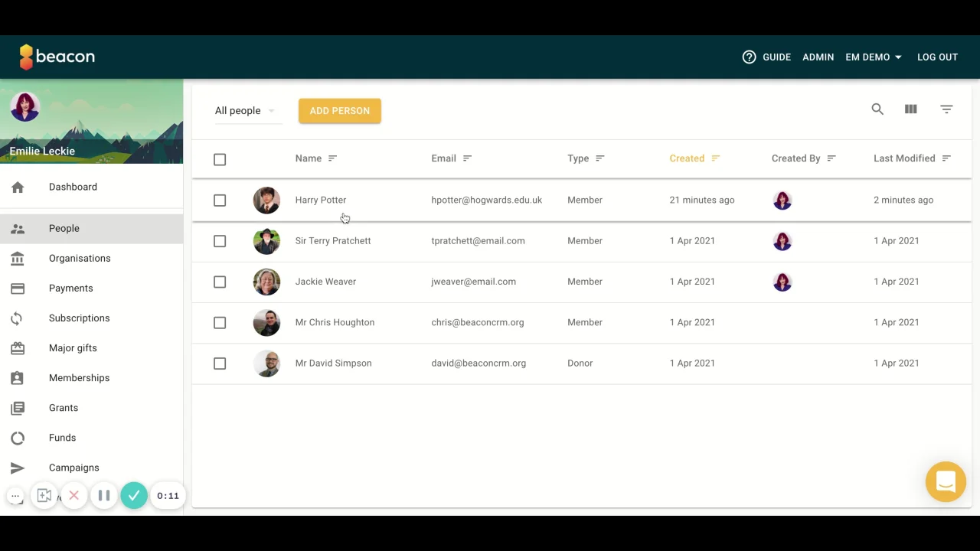
Task: Open the filter list icon
Action: 946,109
